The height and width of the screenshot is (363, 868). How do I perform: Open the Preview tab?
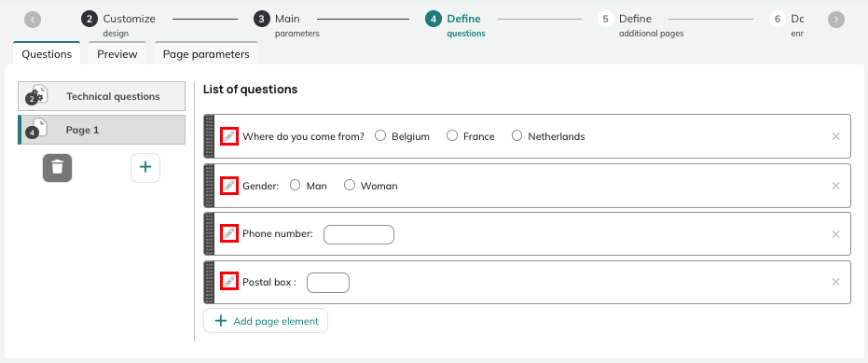117,54
